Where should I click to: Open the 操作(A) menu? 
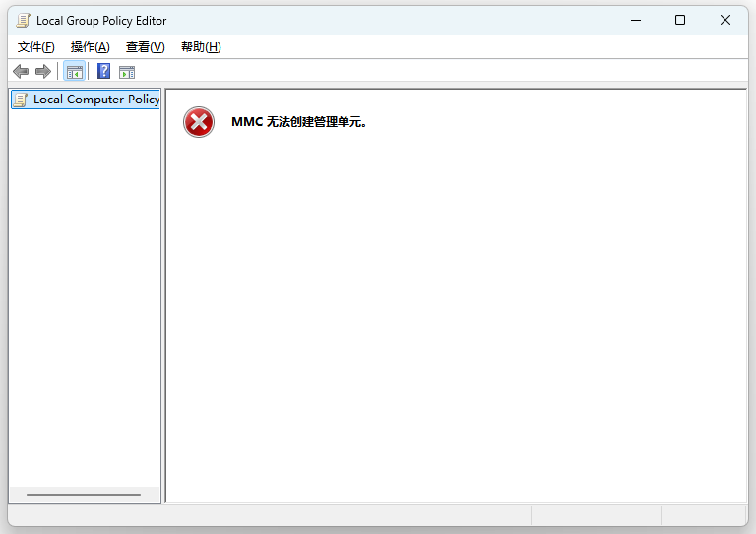(x=91, y=47)
